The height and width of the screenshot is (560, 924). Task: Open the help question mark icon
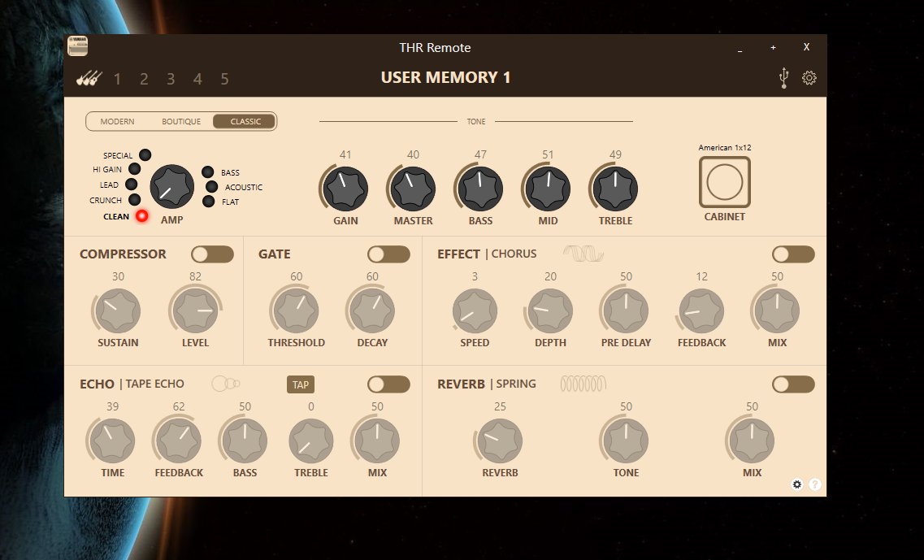coord(814,484)
